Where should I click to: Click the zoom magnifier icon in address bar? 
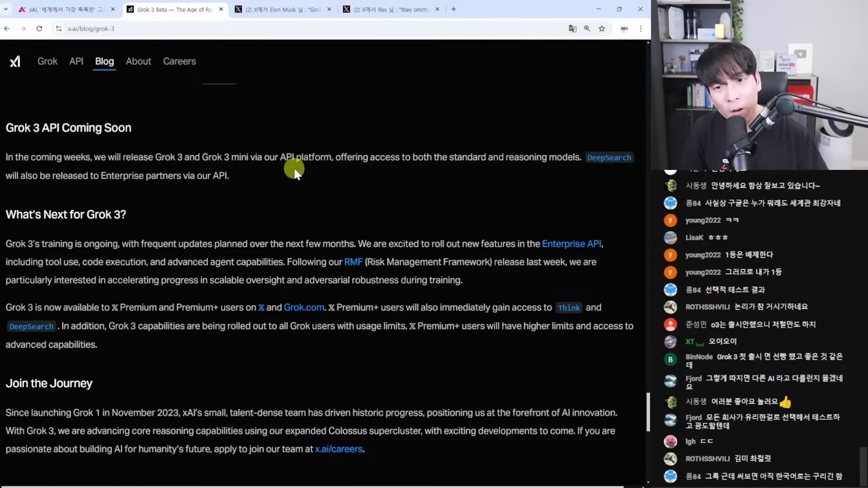pyautogui.click(x=587, y=28)
